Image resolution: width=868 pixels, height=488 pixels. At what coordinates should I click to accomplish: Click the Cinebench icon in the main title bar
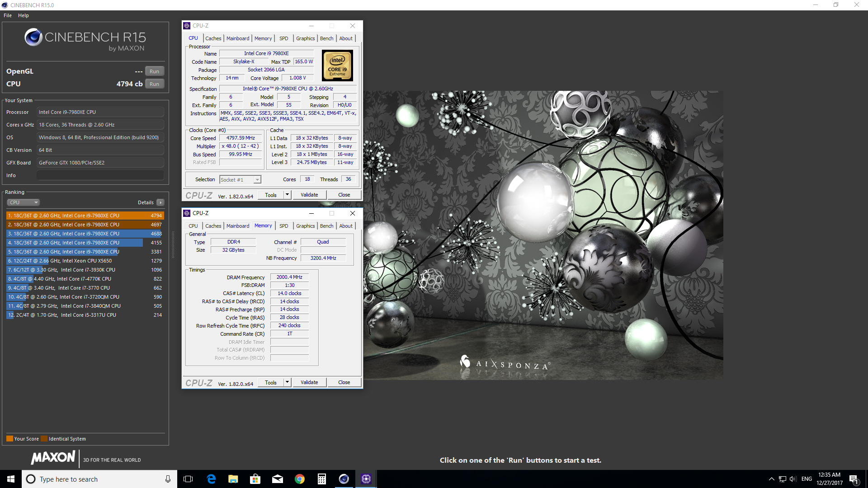(5, 5)
